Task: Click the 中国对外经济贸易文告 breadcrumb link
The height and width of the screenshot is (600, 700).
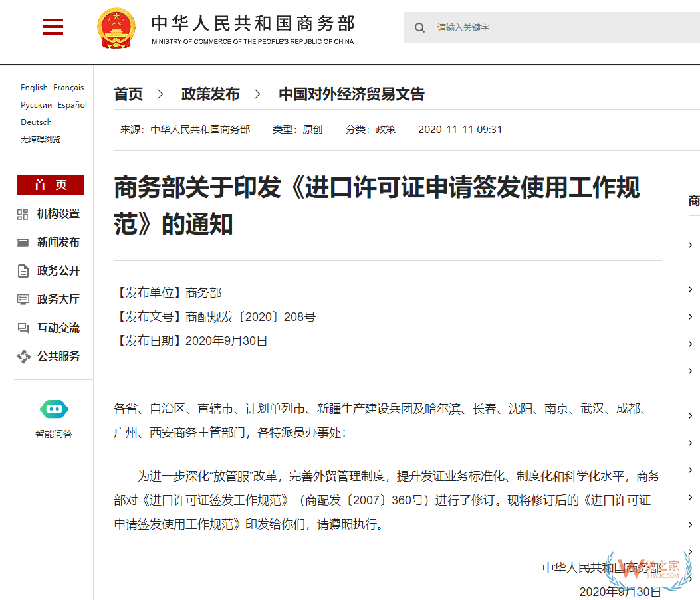Action: pyautogui.click(x=352, y=94)
